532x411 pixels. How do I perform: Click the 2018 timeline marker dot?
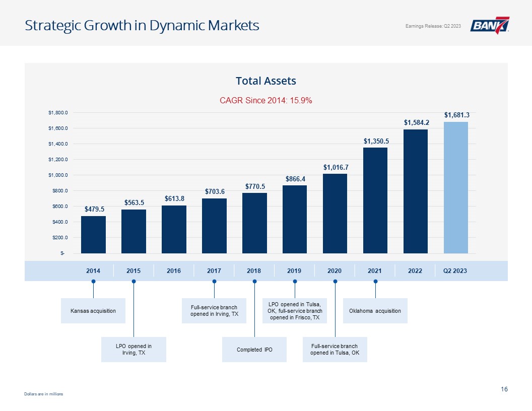254,281
